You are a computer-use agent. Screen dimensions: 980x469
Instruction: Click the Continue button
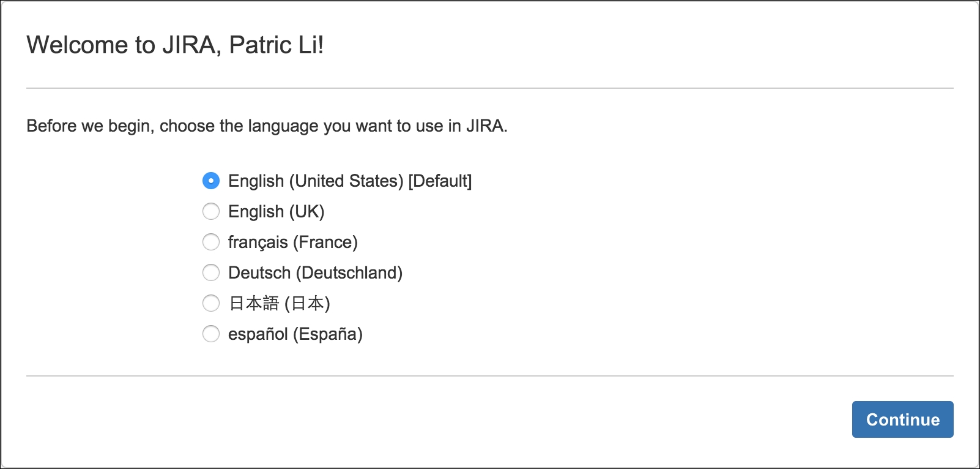point(902,419)
